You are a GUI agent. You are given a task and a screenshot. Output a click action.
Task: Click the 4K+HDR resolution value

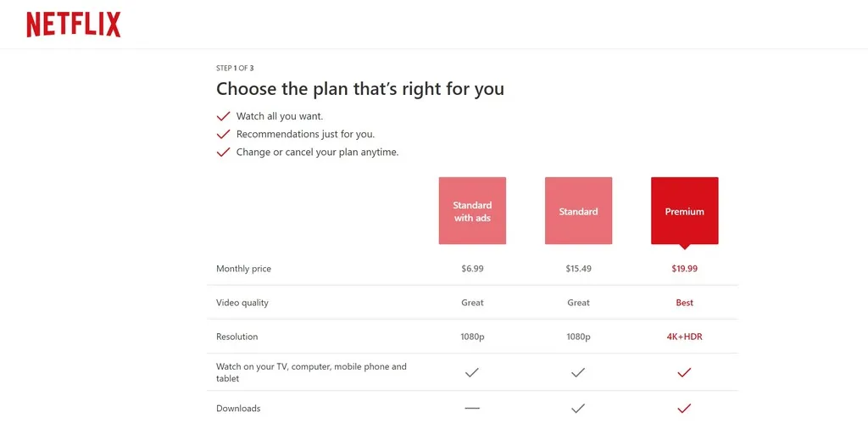click(684, 337)
